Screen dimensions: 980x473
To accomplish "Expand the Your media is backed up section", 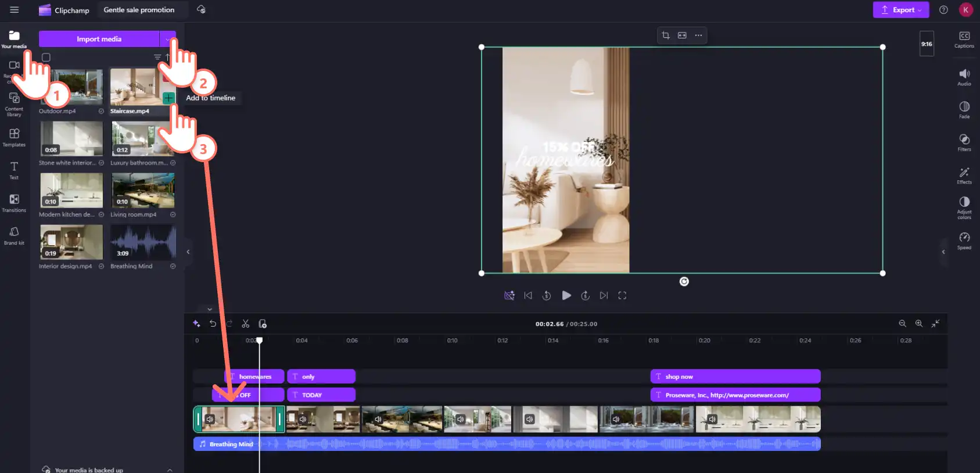I will [x=170, y=470].
